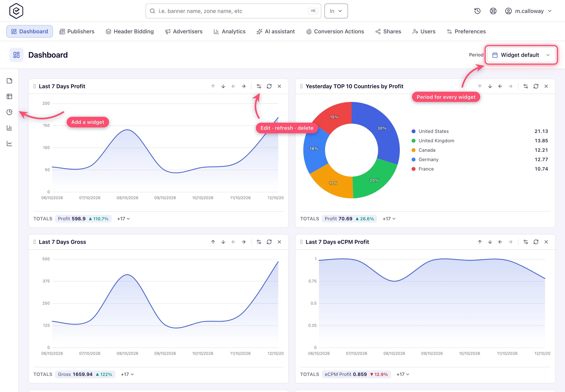Add a pie chart widget from sidebar

click(x=9, y=112)
